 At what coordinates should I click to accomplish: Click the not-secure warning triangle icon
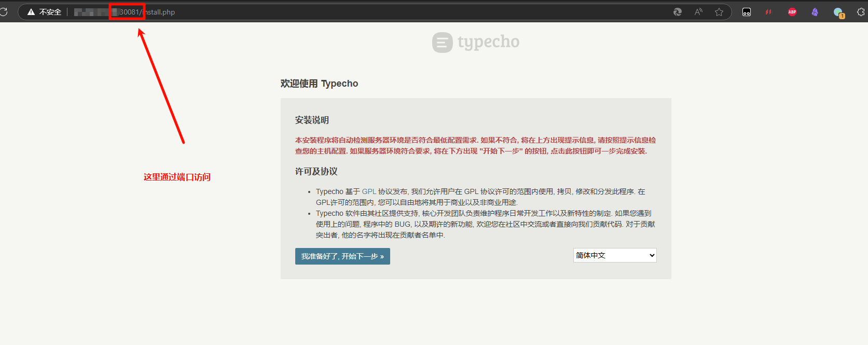coord(31,12)
